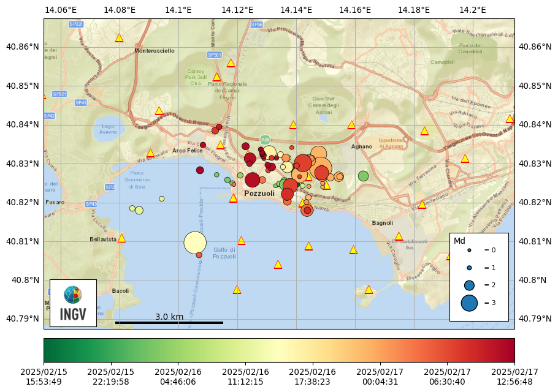Select the large pale circle in Golfo di Pozzuoli

[x=195, y=243]
